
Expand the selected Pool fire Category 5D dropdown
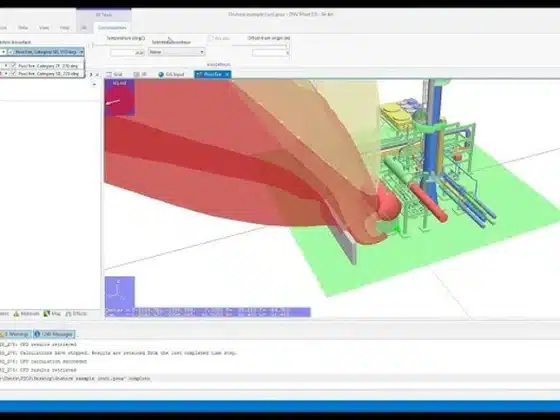(81, 52)
